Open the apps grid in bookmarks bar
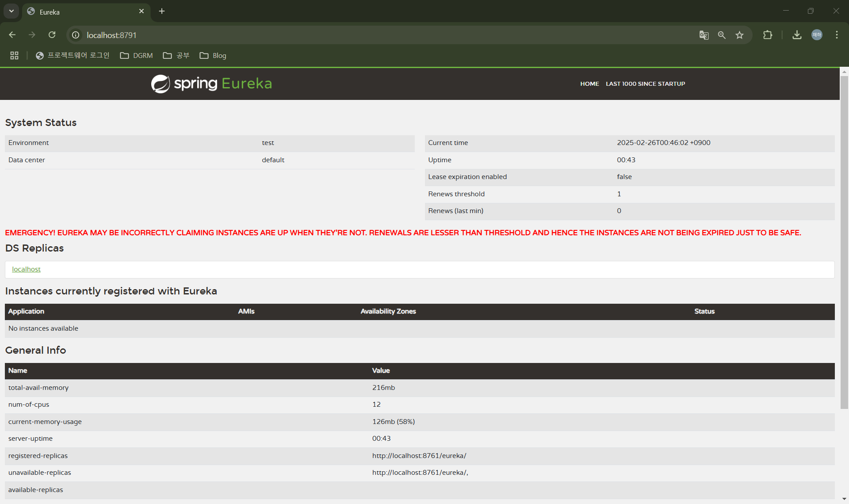 [14, 55]
